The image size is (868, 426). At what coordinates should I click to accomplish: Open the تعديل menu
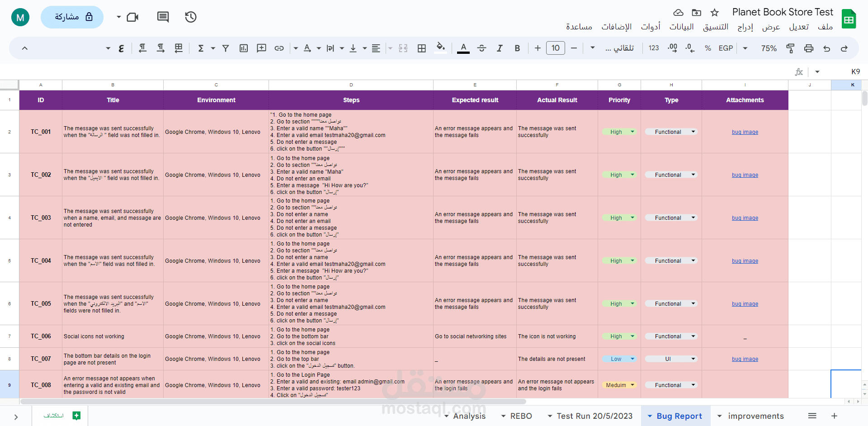(x=799, y=27)
